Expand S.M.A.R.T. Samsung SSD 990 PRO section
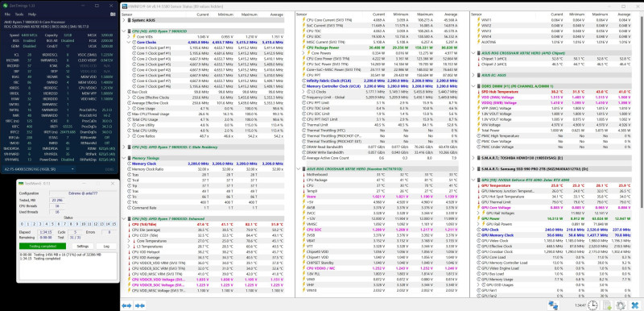 click(x=473, y=169)
